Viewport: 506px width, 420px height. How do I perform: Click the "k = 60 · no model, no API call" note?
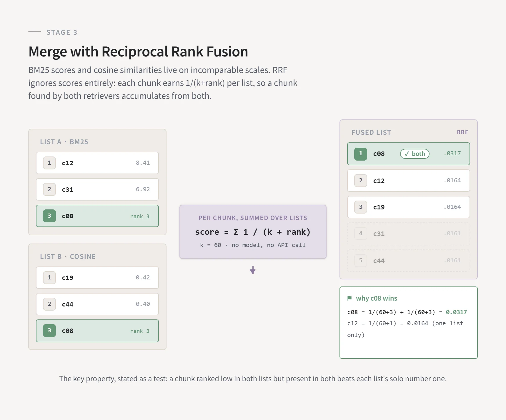pyautogui.click(x=253, y=245)
